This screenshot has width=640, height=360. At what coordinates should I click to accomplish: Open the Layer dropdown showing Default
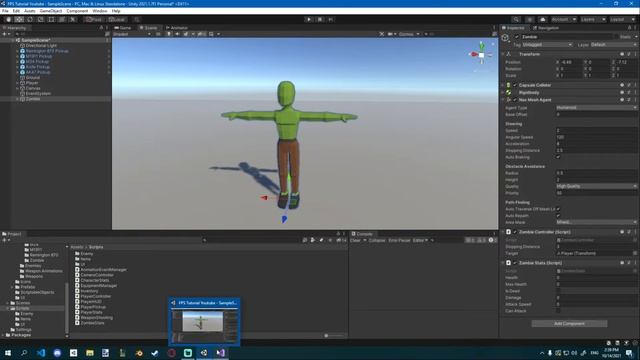[613, 44]
